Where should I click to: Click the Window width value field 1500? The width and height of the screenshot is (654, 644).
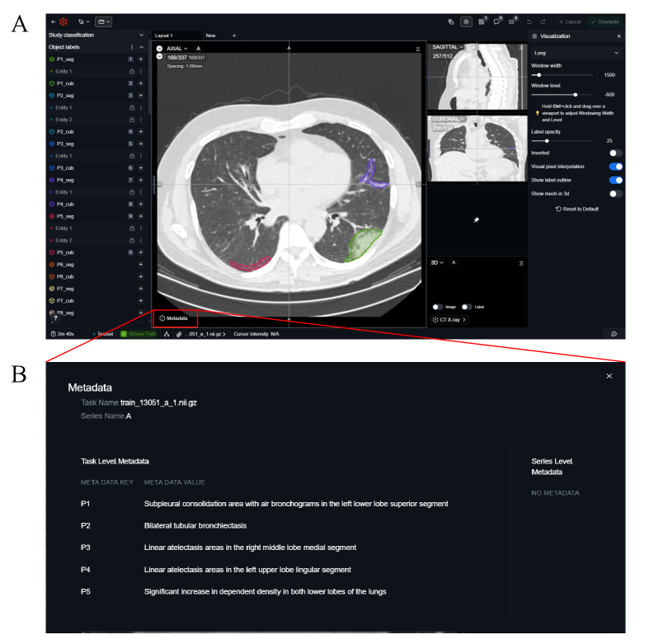(609, 75)
